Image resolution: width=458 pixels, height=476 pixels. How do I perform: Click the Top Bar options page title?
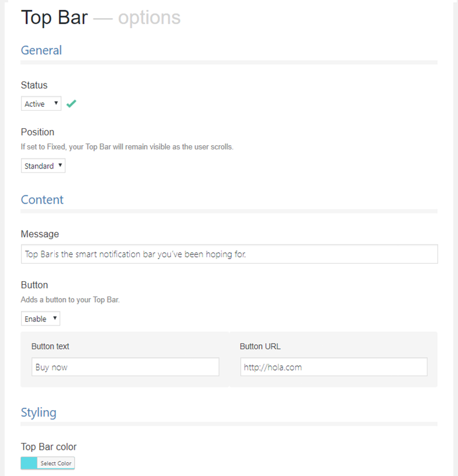pos(100,17)
